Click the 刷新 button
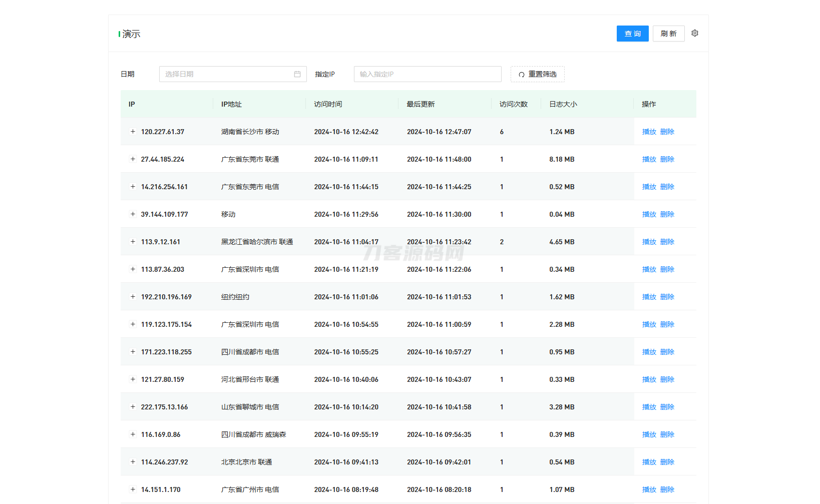This screenshot has width=820, height=504. tap(668, 34)
